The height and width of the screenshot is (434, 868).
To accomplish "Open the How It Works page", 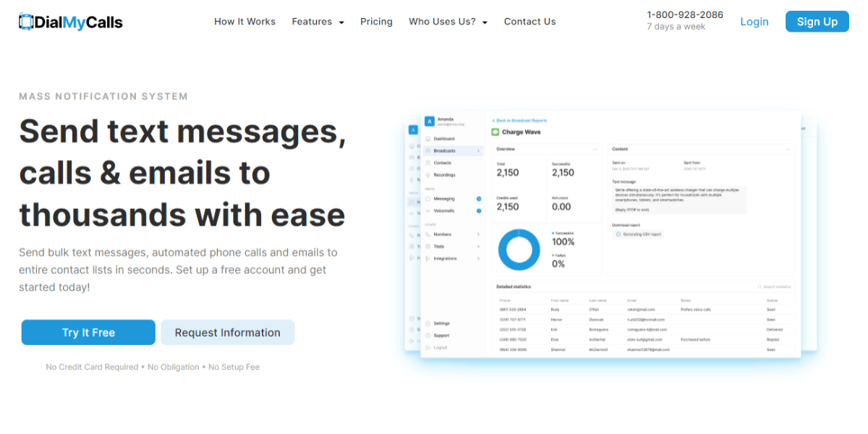I will 244,22.
